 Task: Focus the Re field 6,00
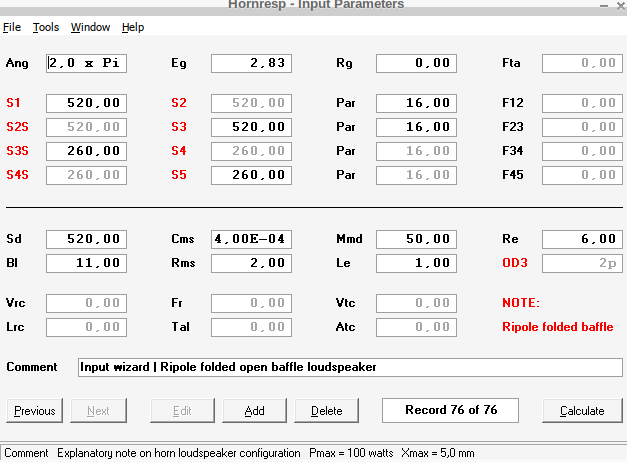click(582, 239)
